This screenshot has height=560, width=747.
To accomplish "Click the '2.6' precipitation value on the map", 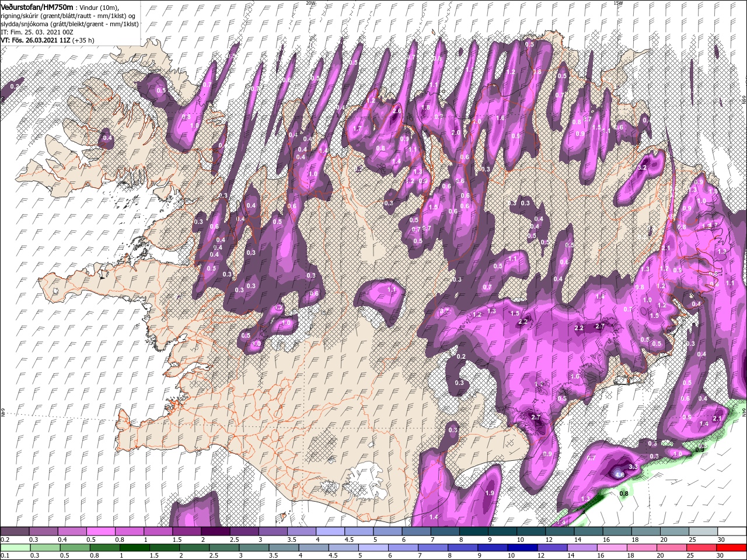I will coord(397,111).
